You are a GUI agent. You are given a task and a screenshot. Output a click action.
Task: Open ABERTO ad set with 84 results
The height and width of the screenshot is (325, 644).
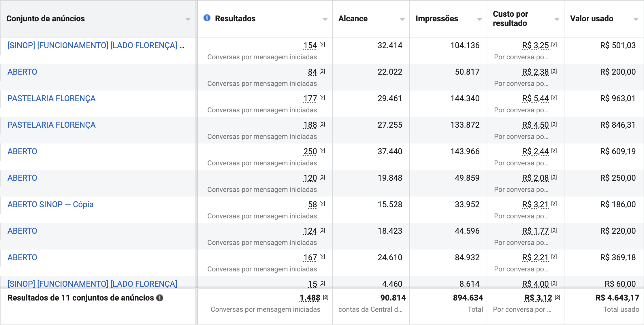[x=22, y=72]
